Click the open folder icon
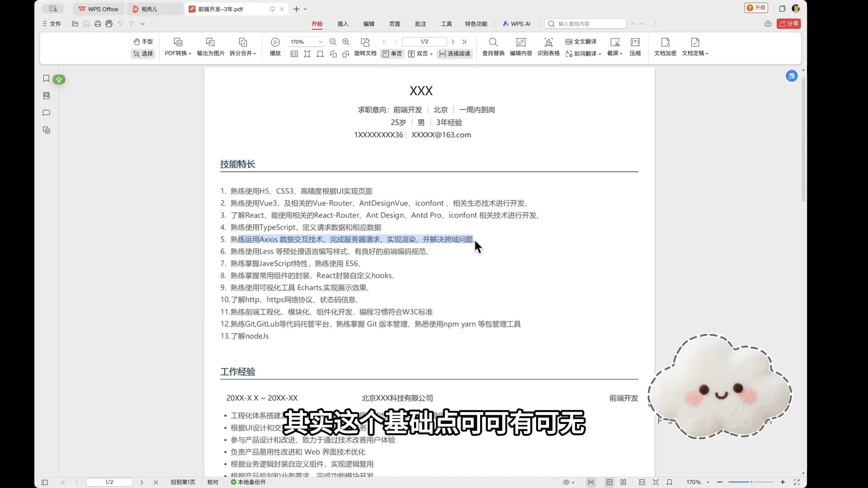The width and height of the screenshot is (868, 488). click(x=75, y=24)
